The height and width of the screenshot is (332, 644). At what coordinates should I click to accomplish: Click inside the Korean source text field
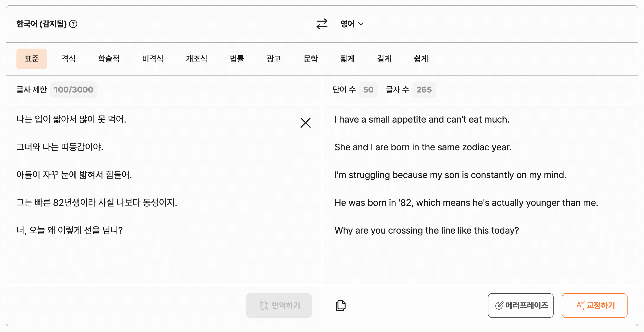click(154, 257)
